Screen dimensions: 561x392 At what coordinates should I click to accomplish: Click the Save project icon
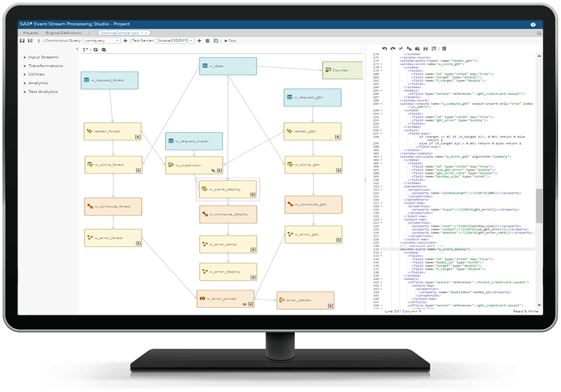(x=21, y=41)
